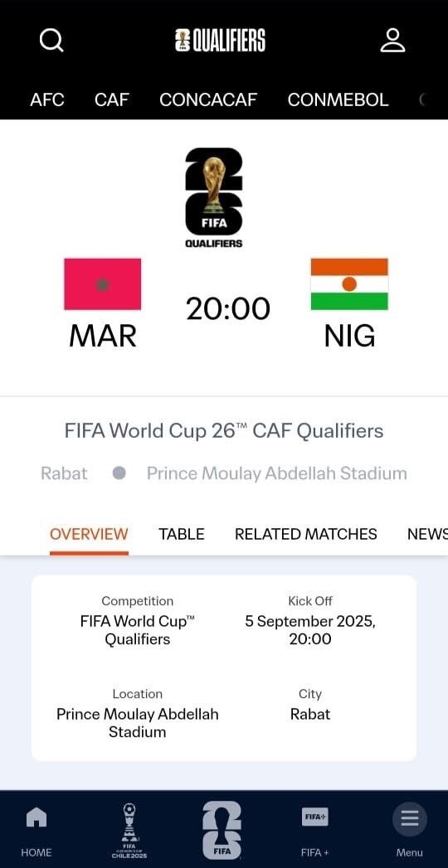Image resolution: width=448 pixels, height=868 pixels.
Task: Switch to the AFC confederation tab
Action: pos(47,99)
